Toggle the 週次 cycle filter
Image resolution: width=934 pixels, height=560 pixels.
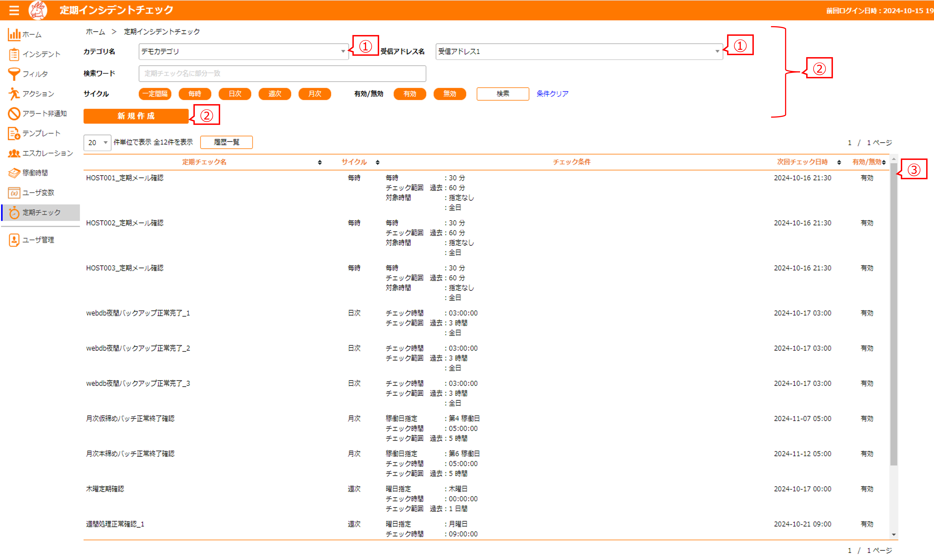pyautogui.click(x=275, y=94)
